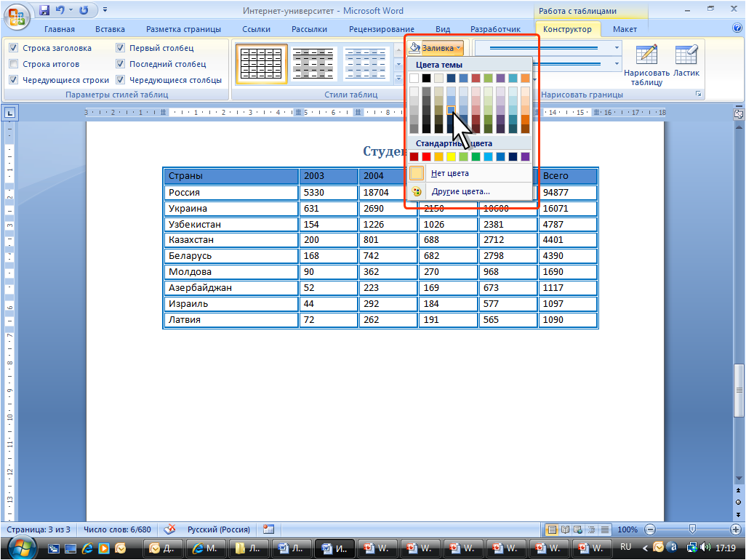Click the Другие цвета palette icon
Image resolution: width=746 pixels, height=560 pixels.
coord(417,191)
